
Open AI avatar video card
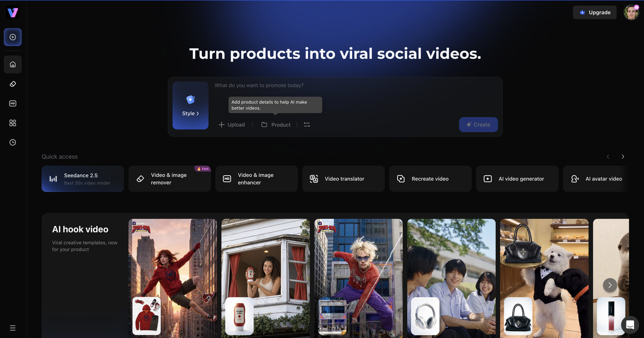(596, 179)
